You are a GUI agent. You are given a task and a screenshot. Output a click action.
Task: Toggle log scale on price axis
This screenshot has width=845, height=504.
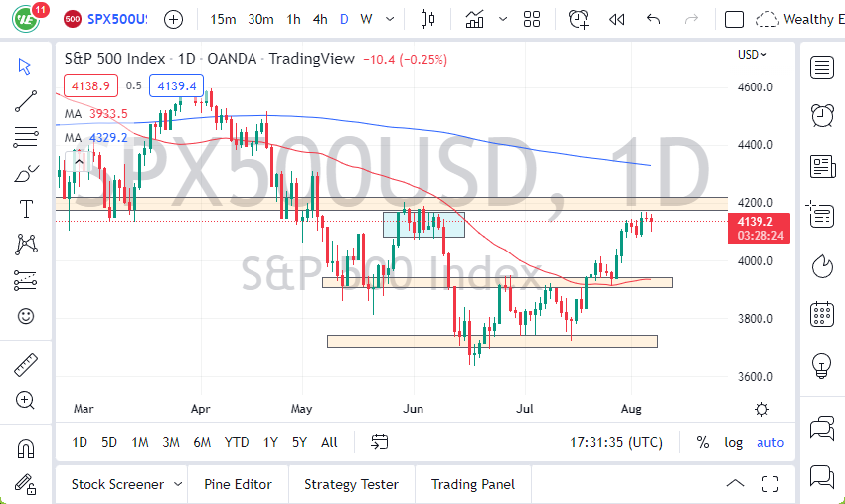[x=733, y=442]
